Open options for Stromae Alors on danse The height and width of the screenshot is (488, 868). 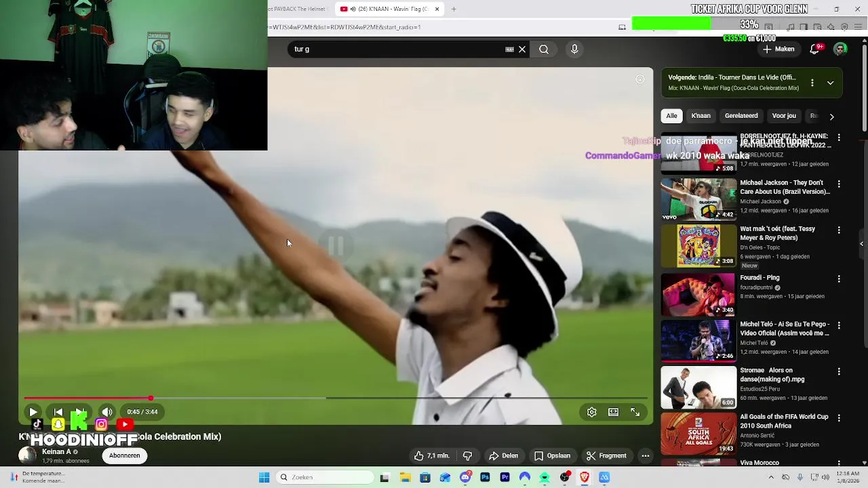click(x=839, y=371)
